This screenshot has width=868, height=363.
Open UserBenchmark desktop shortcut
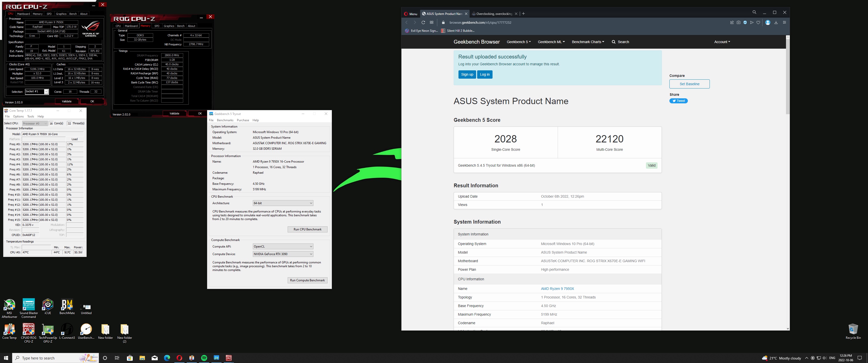(x=86, y=331)
